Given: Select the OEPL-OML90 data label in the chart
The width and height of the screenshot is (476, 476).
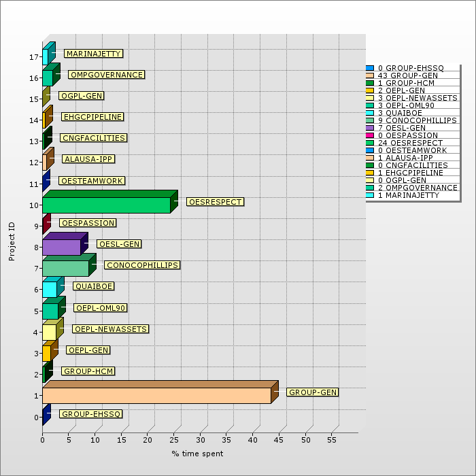Looking at the screenshot, I should [x=101, y=308].
